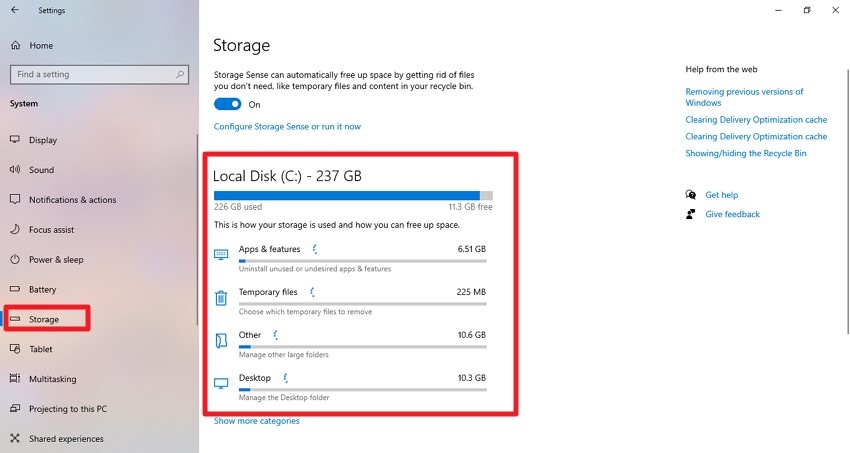Click the Sound speaker icon
The width and height of the screenshot is (850, 453).
[15, 170]
